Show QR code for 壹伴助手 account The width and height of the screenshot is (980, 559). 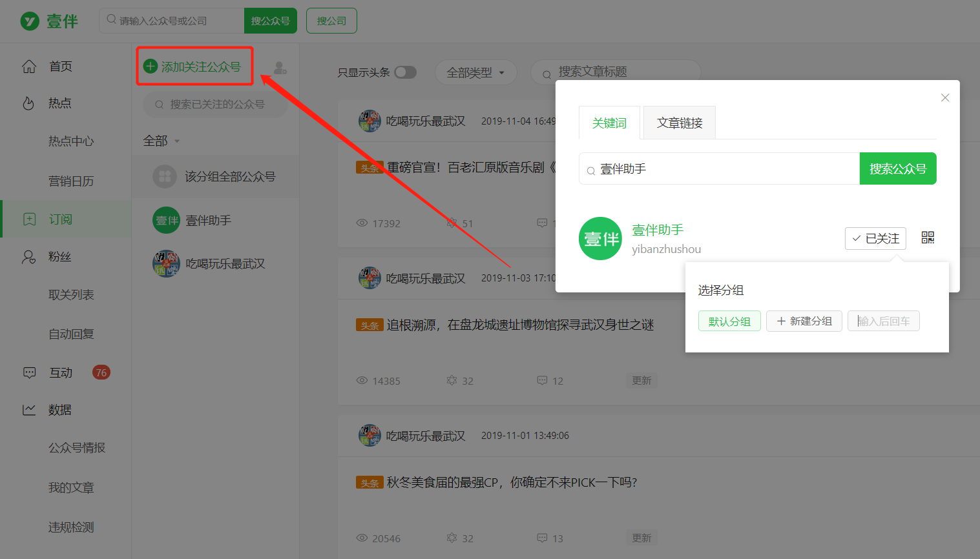coord(928,237)
